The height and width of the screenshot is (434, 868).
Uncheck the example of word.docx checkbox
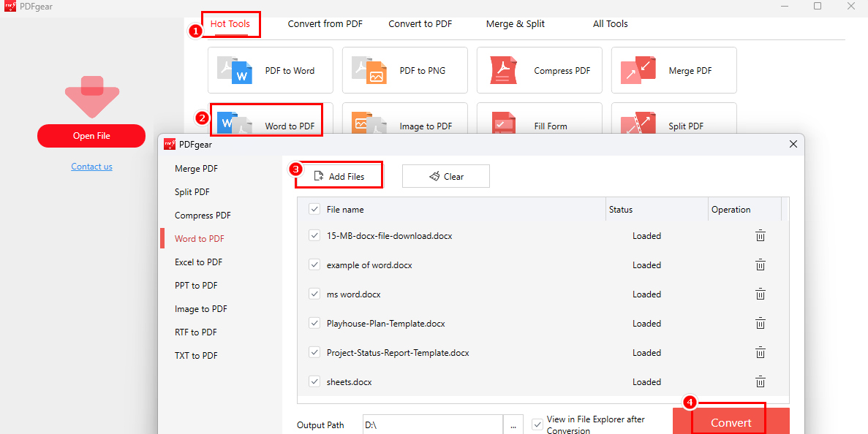tap(314, 264)
